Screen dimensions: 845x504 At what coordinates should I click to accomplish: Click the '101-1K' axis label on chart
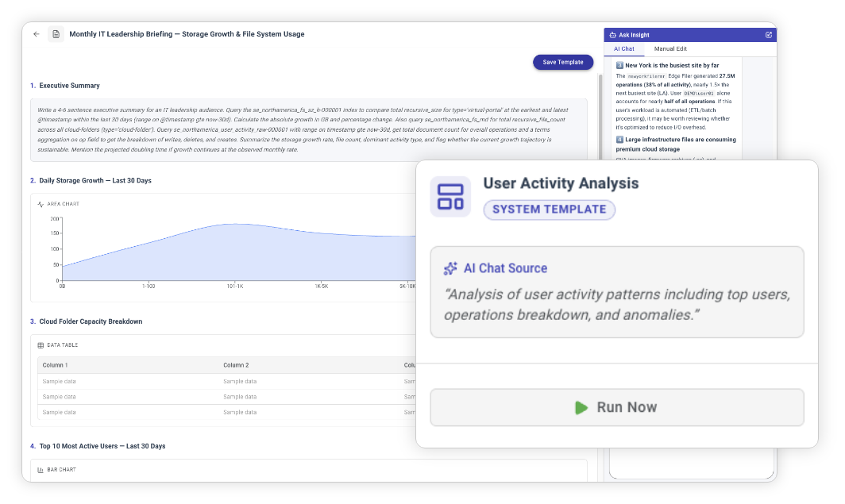[235, 287]
